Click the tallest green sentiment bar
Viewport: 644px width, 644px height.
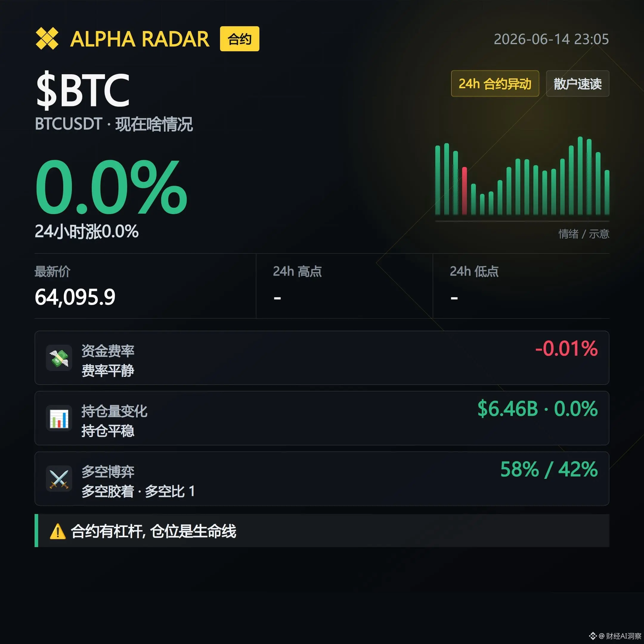(580, 176)
